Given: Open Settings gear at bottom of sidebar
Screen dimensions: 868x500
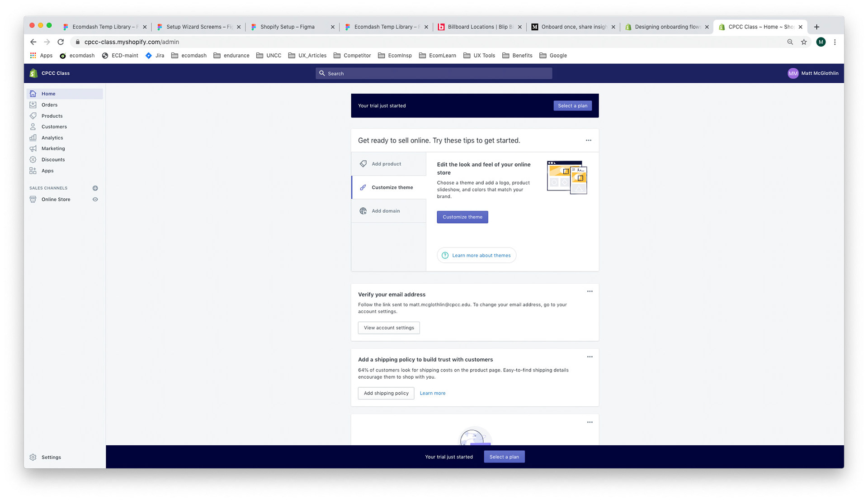Looking at the screenshot, I should tap(33, 457).
